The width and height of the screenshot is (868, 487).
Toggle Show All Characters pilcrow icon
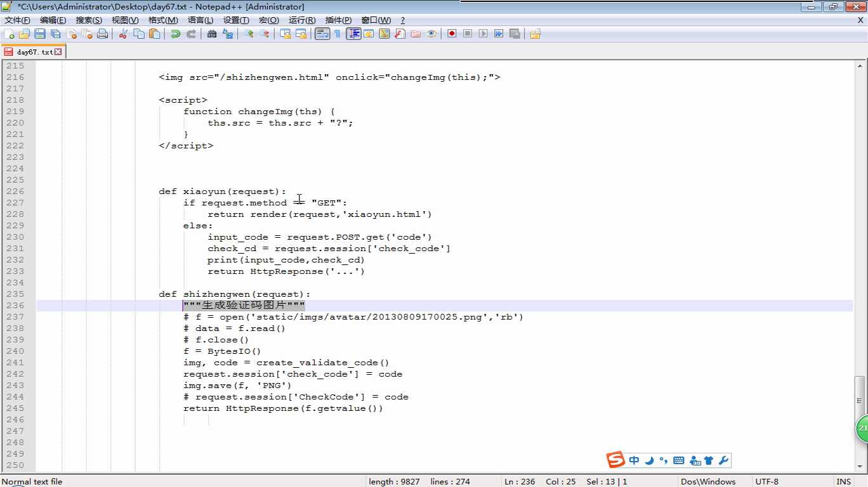click(338, 34)
